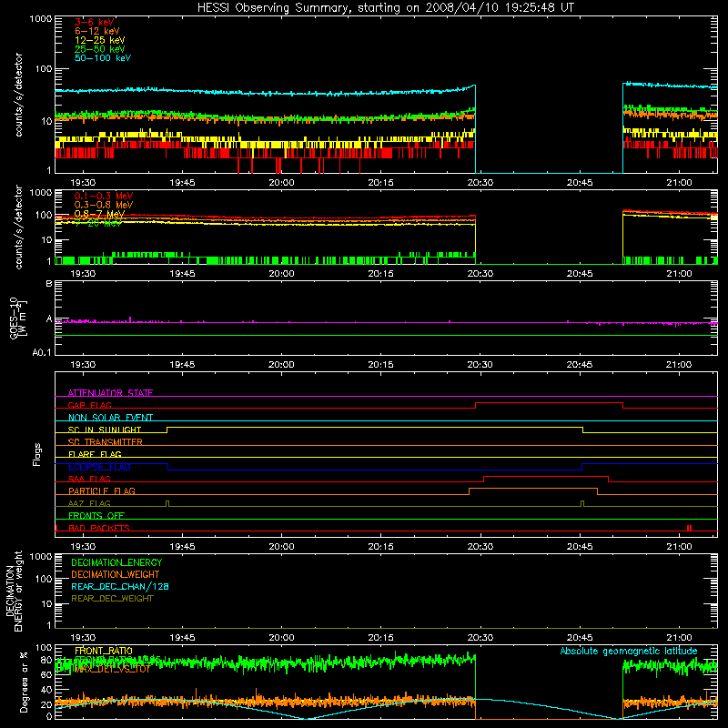The height and width of the screenshot is (728, 728).
Task: Click the HESSI Observing Summary title text
Action: coord(385,7)
